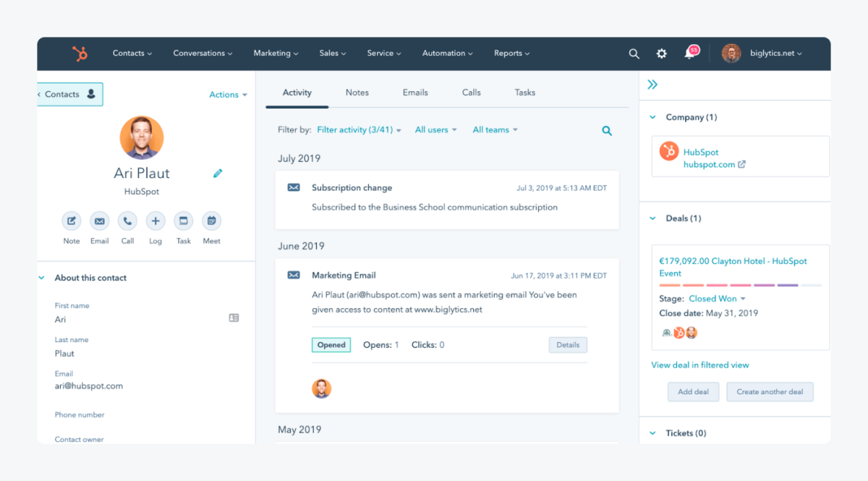Screen dimensions: 868x481
Task: Click the Add deal button
Action: [693, 391]
